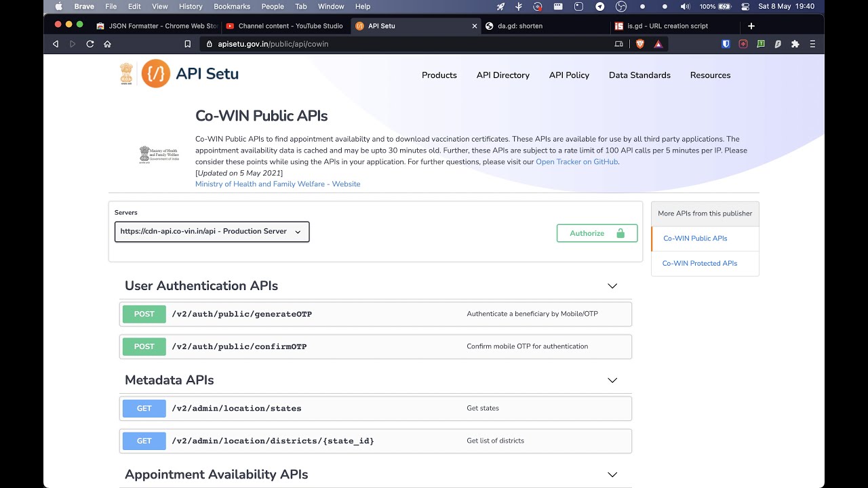Open the View menu in menu bar
The height and width of the screenshot is (488, 868).
[160, 6]
